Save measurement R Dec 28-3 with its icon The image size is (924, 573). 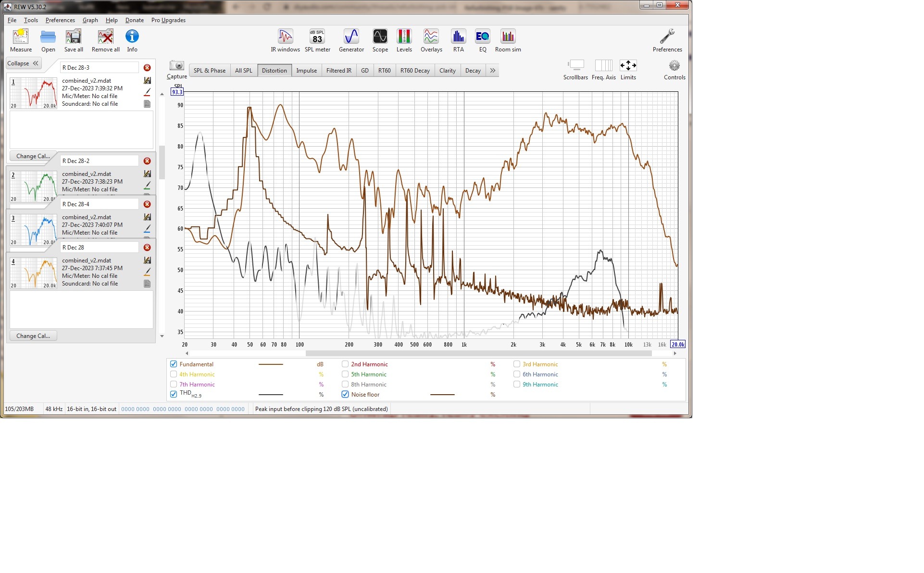pos(147,81)
